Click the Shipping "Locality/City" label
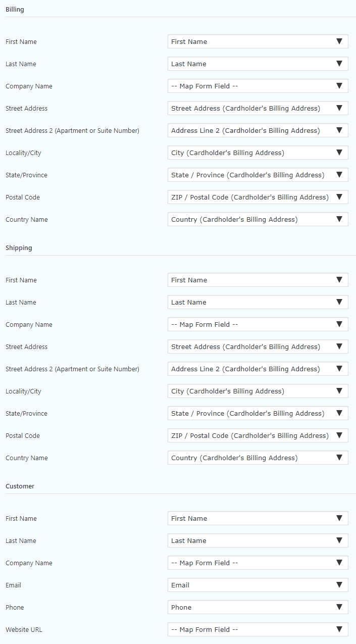Screen dimensions: 356x644 pos(23,391)
